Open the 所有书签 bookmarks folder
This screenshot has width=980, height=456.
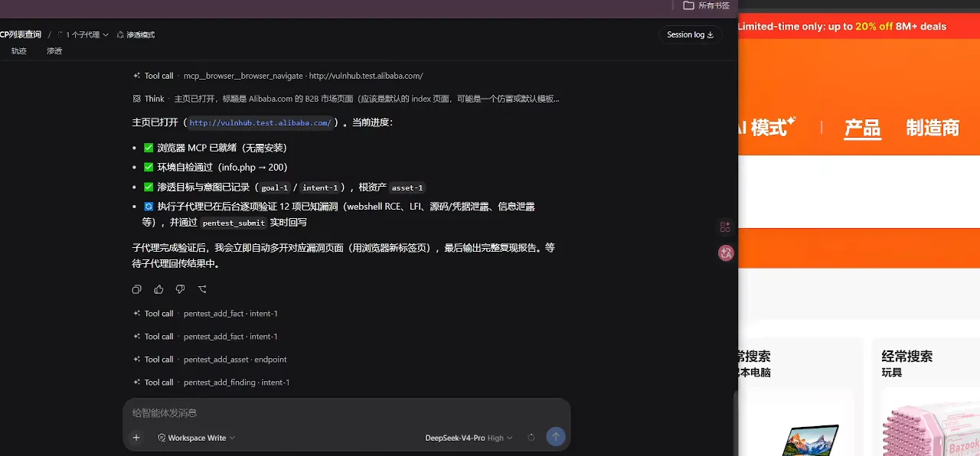click(706, 5)
